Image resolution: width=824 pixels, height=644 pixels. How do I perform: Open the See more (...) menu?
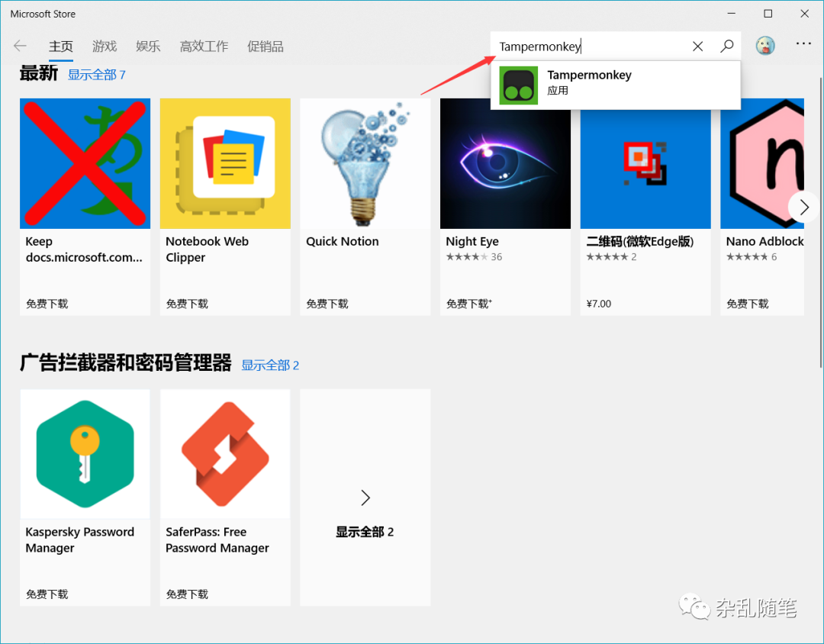click(x=803, y=43)
